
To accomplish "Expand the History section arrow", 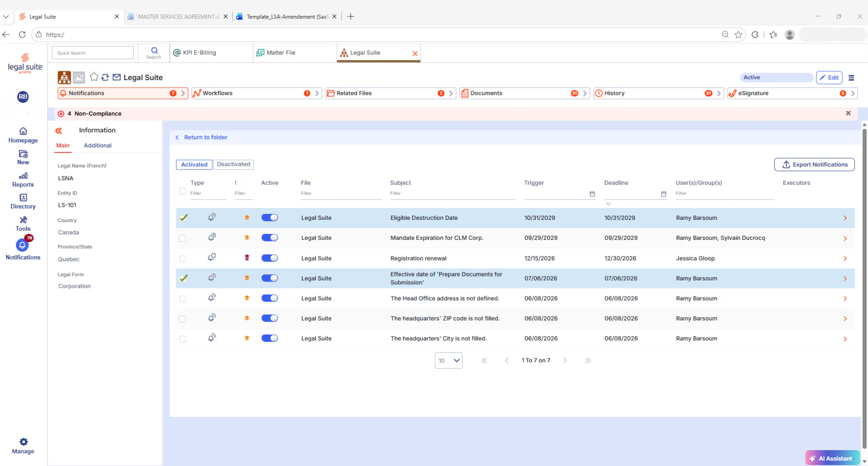I will coord(719,93).
